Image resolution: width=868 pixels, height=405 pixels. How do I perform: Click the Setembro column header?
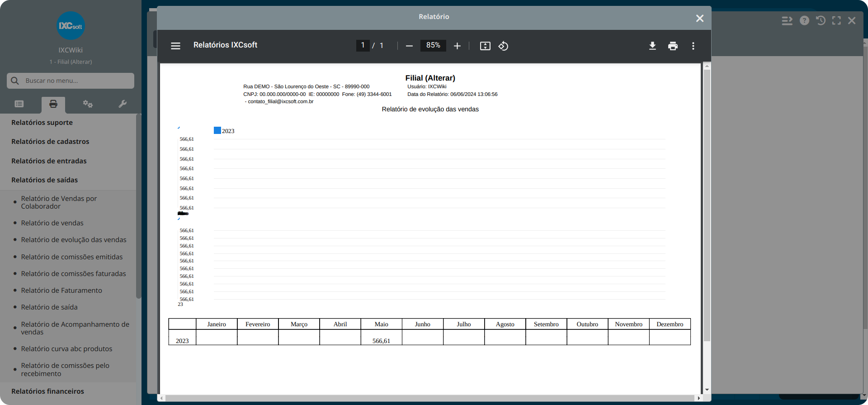[546, 324]
